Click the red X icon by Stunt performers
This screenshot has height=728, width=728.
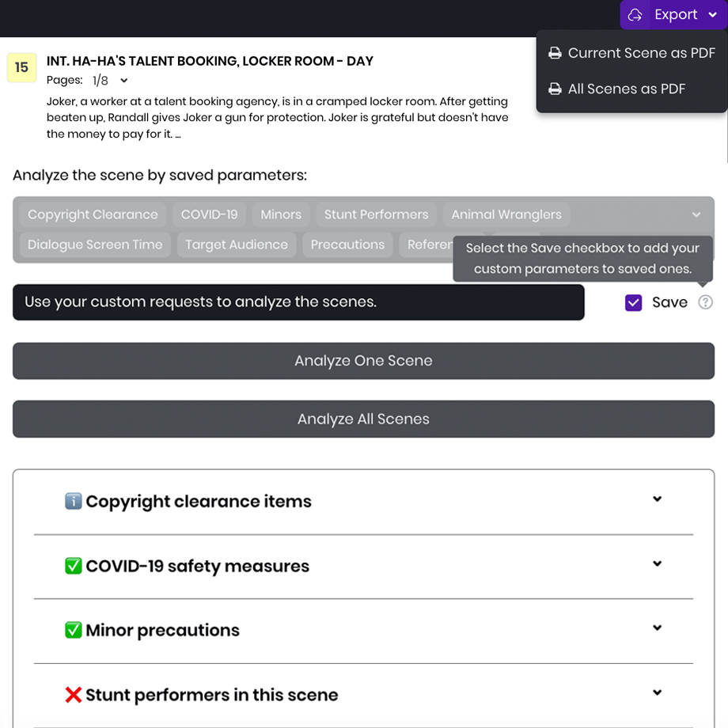click(74, 695)
